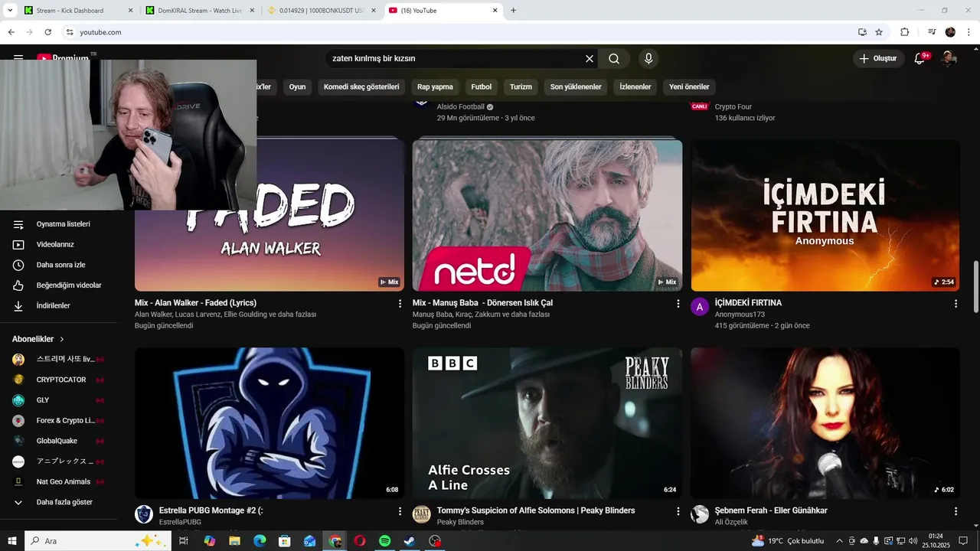This screenshot has height=551, width=980.
Task: Open a new browser tab
Action: click(513, 11)
